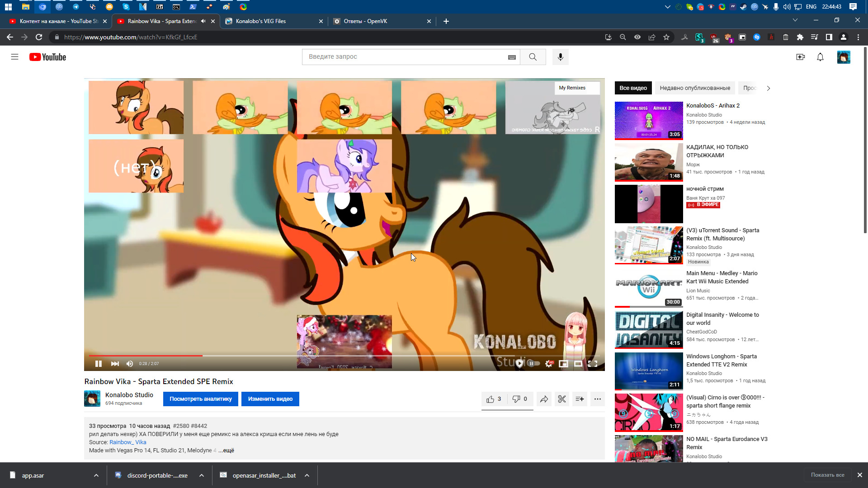
Task: Click the share arrow icon
Action: point(544,399)
